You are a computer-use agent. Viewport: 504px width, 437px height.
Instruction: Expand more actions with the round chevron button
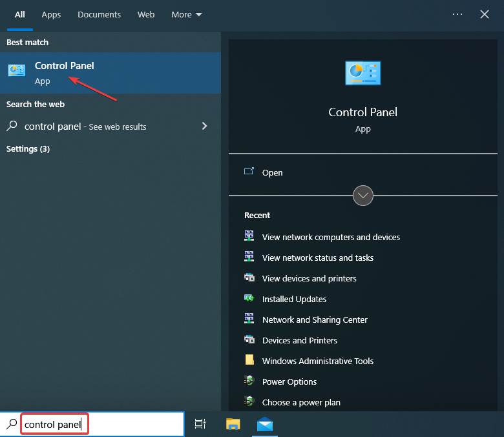click(x=363, y=196)
